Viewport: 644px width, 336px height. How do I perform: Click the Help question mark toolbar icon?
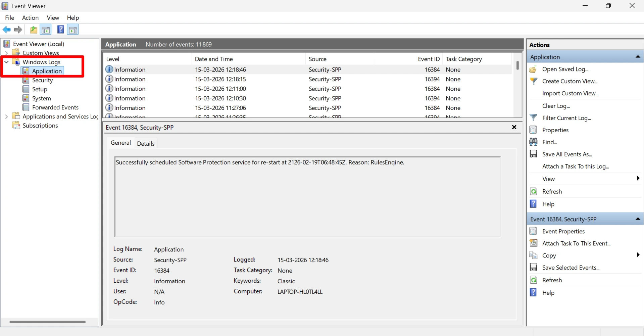pyautogui.click(x=60, y=30)
